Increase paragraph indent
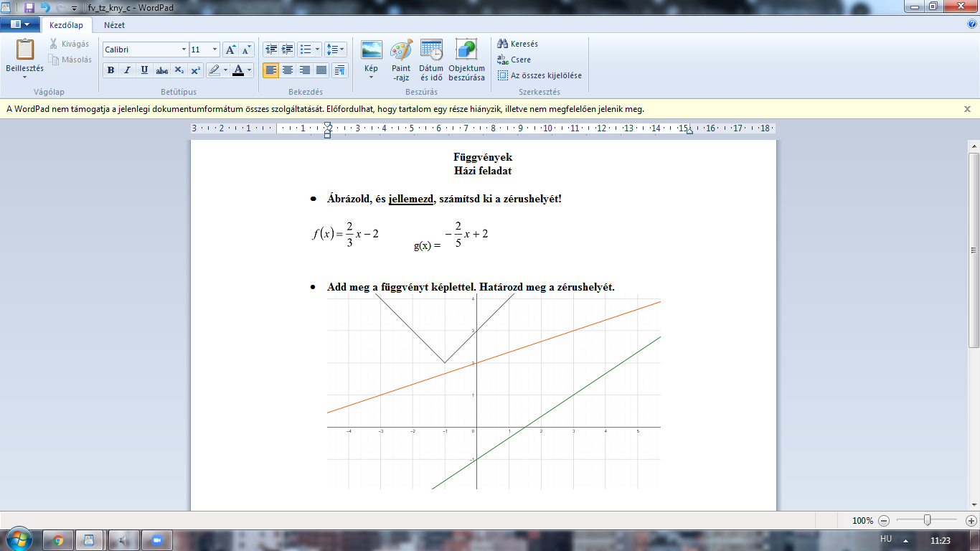The width and height of the screenshot is (980, 551). (x=288, y=50)
